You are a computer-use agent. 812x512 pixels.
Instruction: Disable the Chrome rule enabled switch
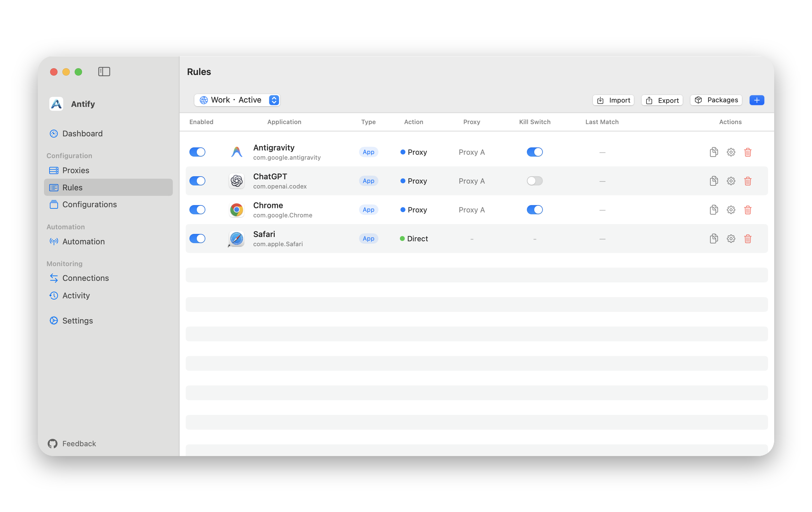[197, 210]
